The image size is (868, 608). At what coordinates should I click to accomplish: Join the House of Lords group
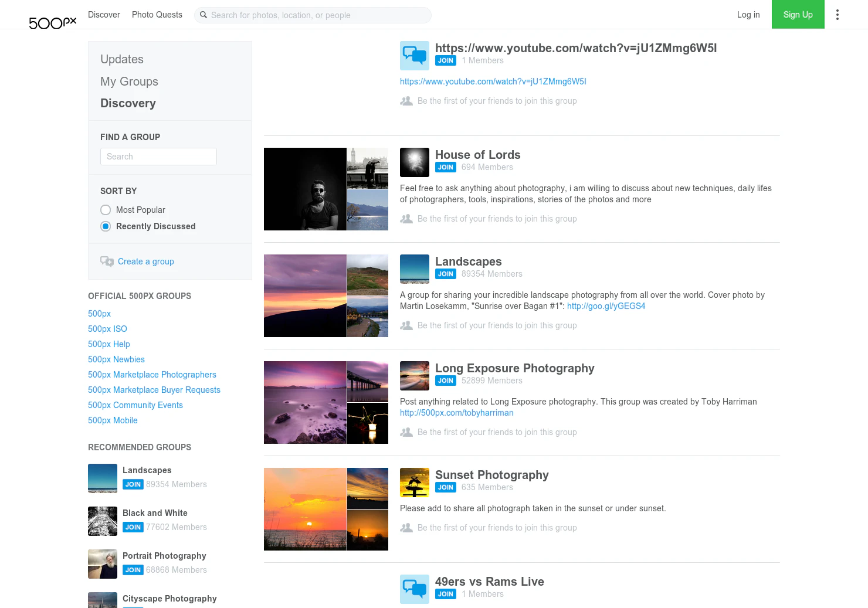point(446,167)
